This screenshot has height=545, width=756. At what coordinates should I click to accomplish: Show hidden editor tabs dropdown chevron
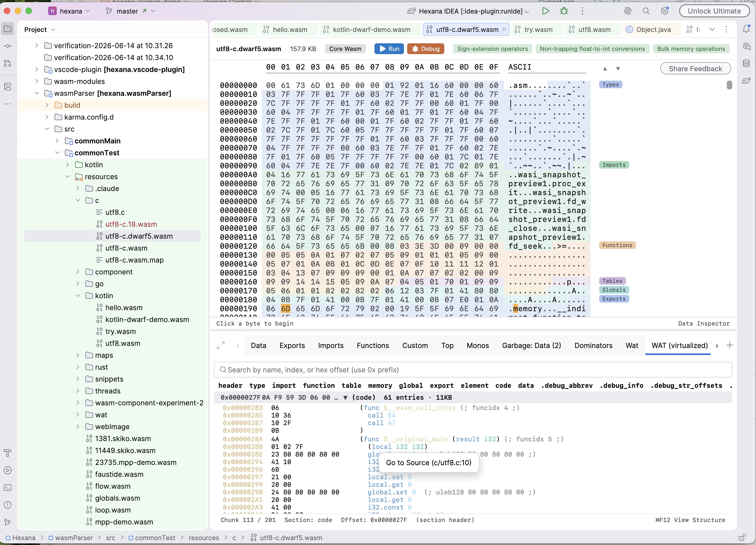(x=712, y=29)
